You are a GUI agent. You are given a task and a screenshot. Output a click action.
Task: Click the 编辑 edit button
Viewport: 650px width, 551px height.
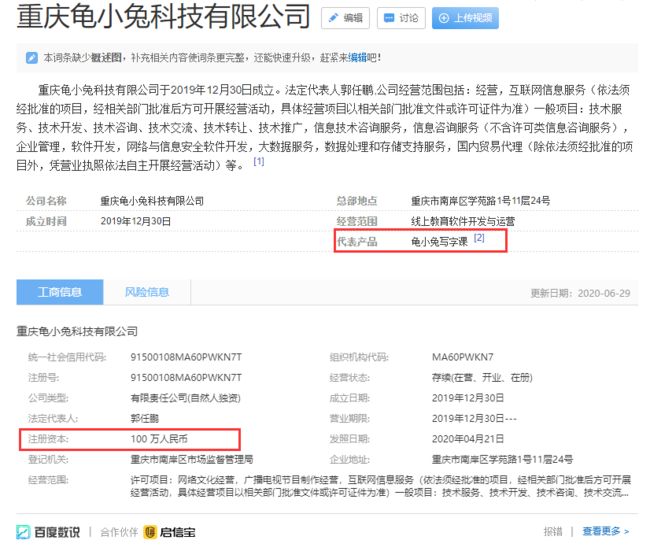pos(345,18)
